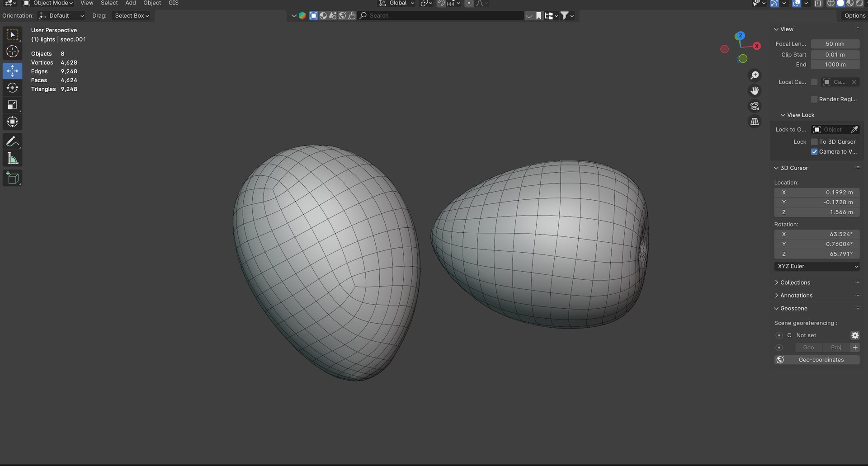The height and width of the screenshot is (466, 868).
Task: Toggle proportional editing in the header
Action: click(469, 3)
